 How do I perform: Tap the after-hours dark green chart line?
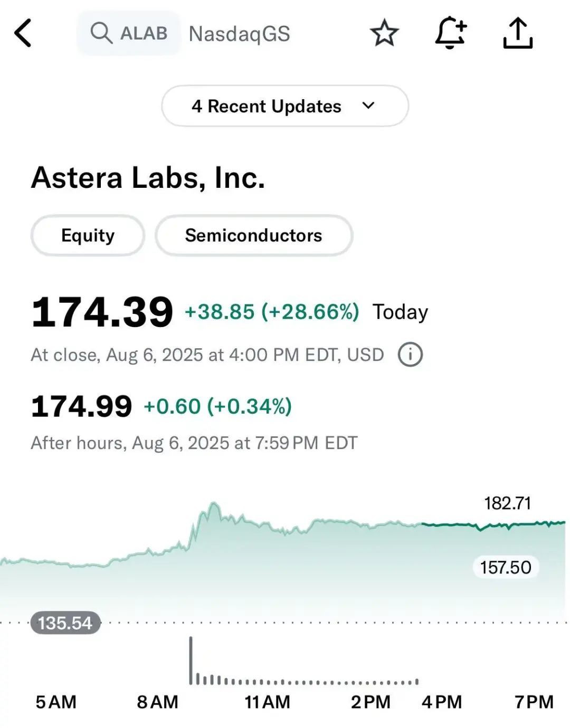point(493,525)
